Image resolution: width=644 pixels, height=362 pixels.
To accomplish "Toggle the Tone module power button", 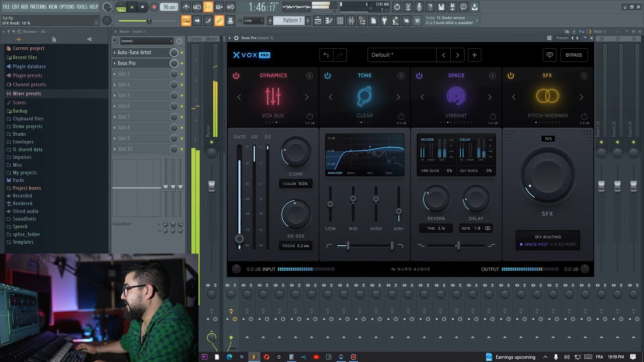I will coord(328,75).
